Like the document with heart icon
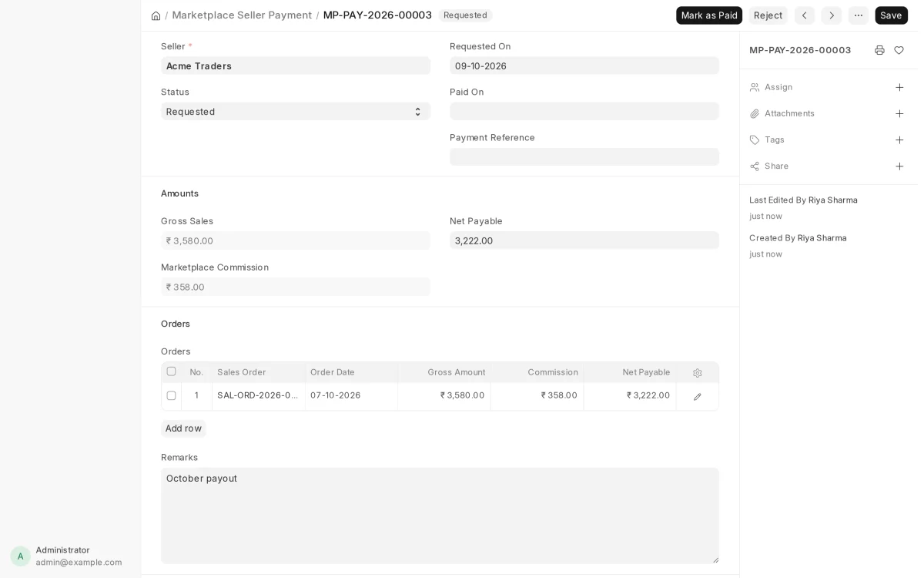The width and height of the screenshot is (924, 578). [899, 50]
